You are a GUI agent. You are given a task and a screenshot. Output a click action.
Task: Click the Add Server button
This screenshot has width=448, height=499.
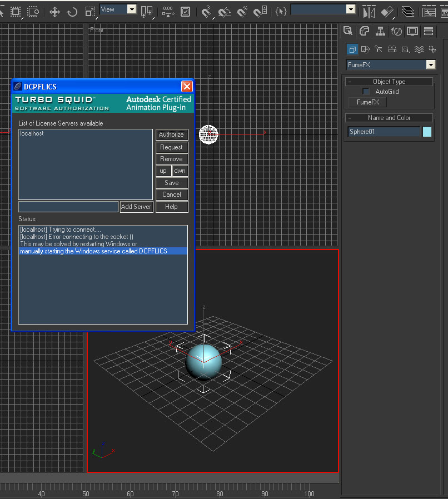pos(136,207)
